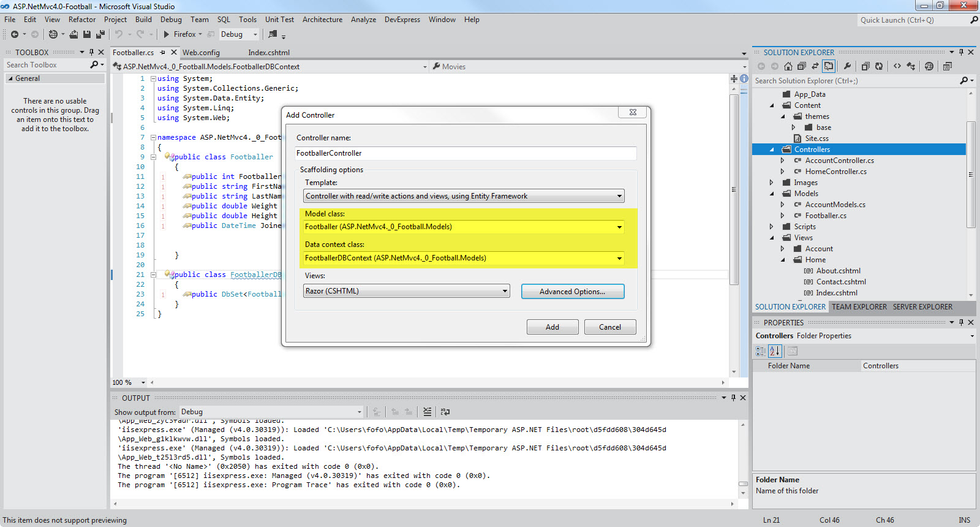Image resolution: width=980 pixels, height=527 pixels.
Task: Click the Open File toolbar icon
Action: 73,34
